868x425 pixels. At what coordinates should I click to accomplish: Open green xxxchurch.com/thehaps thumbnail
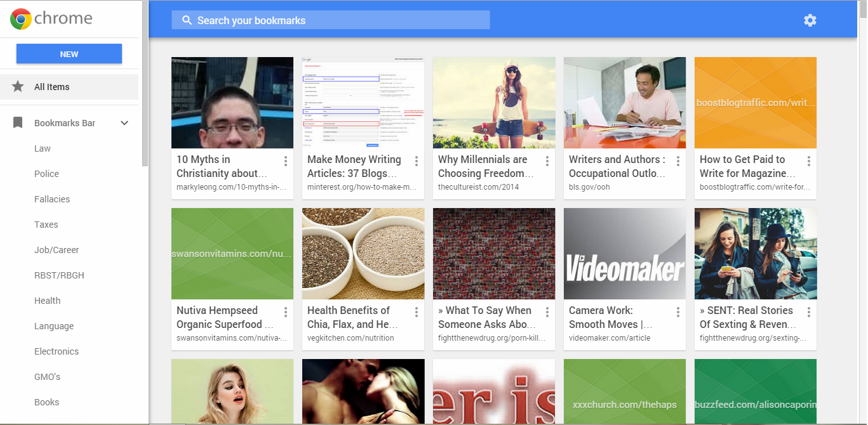point(625,391)
